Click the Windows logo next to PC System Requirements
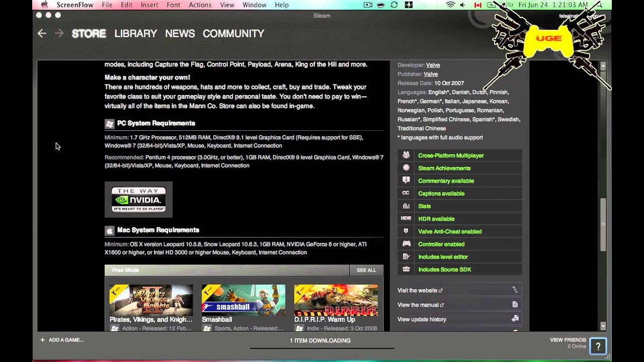This screenshot has width=644, height=362. click(x=109, y=124)
